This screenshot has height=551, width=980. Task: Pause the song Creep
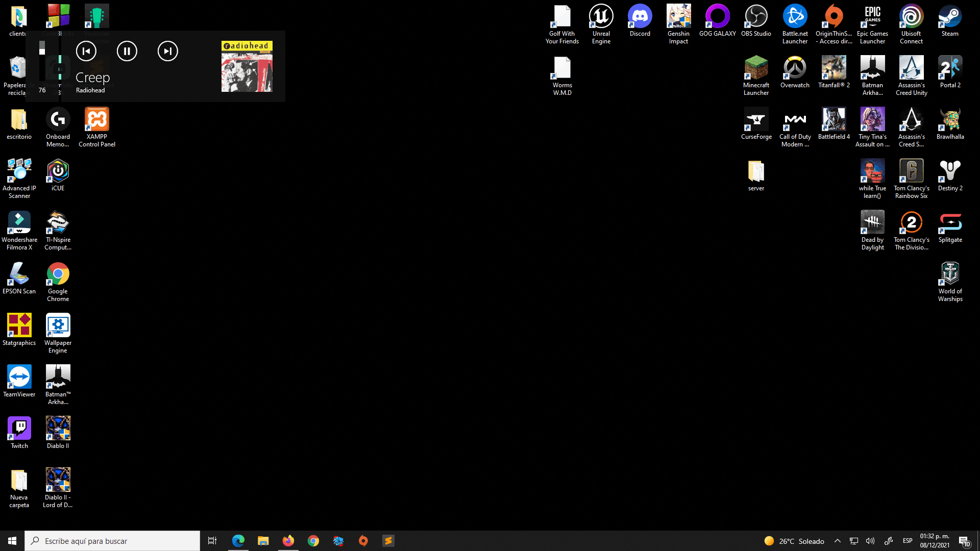coord(127,51)
